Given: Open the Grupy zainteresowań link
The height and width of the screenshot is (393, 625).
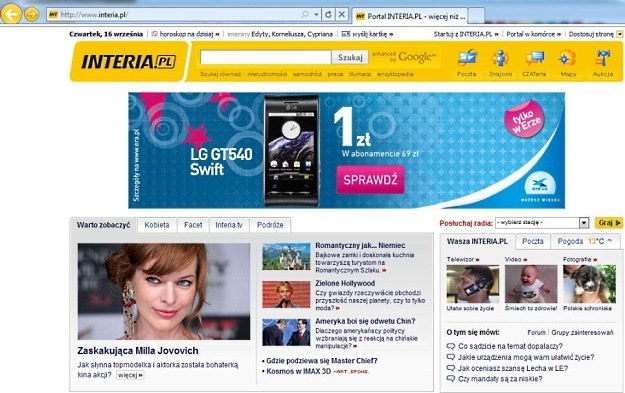Looking at the screenshot, I should click(x=582, y=332).
